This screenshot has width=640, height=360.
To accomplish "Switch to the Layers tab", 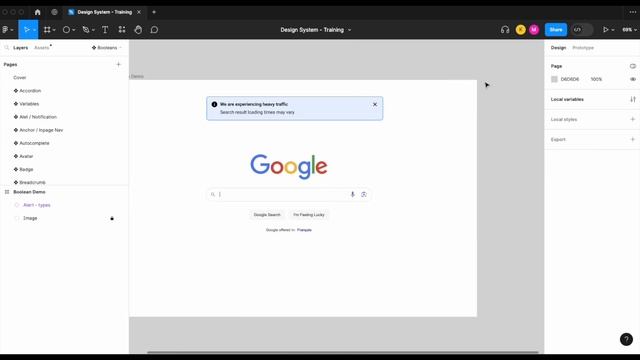I will 20,48.
